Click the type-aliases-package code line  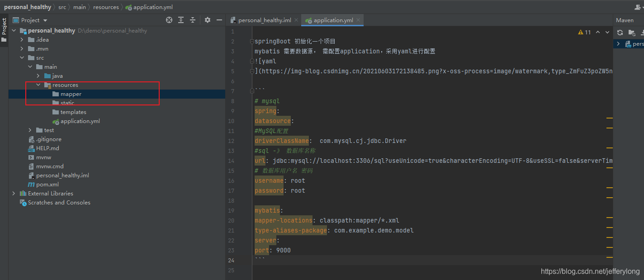[x=334, y=230]
